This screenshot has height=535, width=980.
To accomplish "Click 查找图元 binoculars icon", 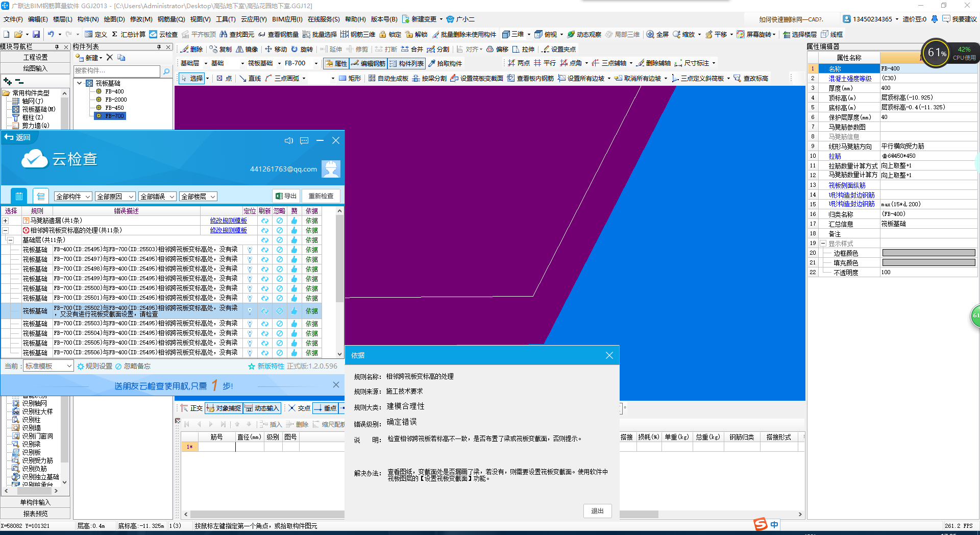I will point(236,34).
